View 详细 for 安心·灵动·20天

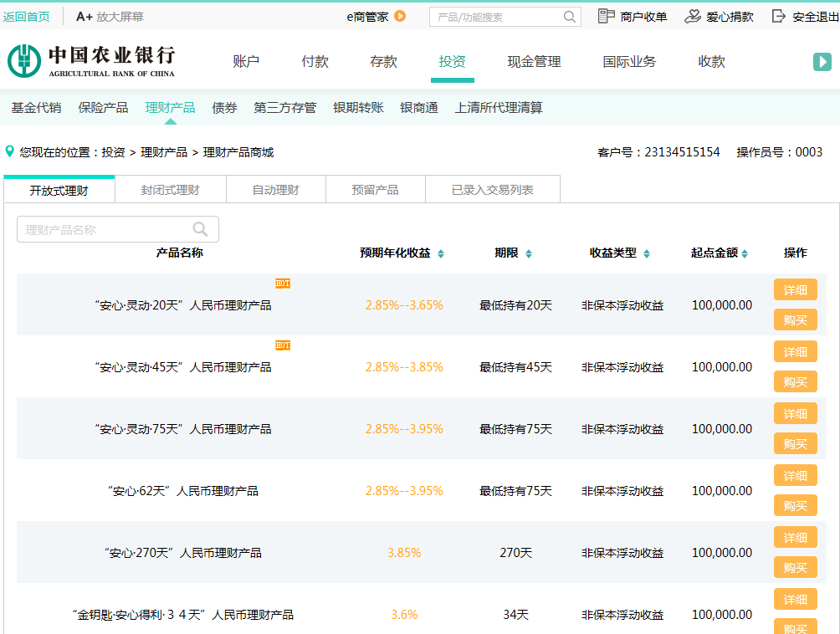pyautogui.click(x=796, y=289)
